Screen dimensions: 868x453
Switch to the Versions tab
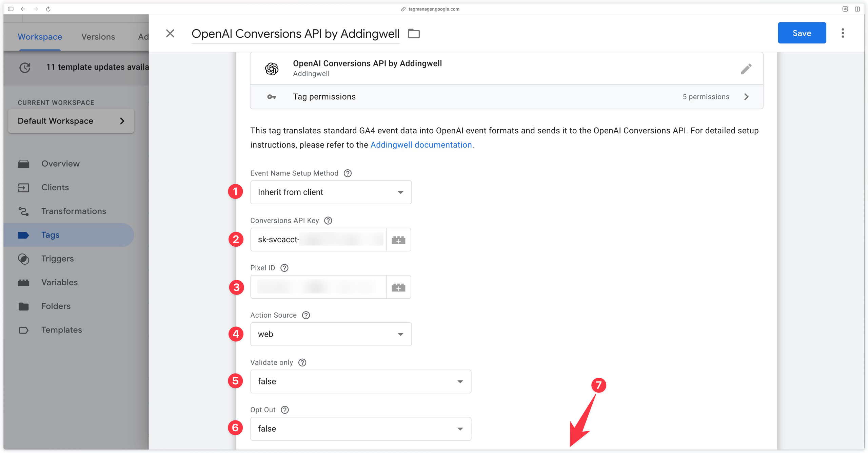tap(98, 37)
